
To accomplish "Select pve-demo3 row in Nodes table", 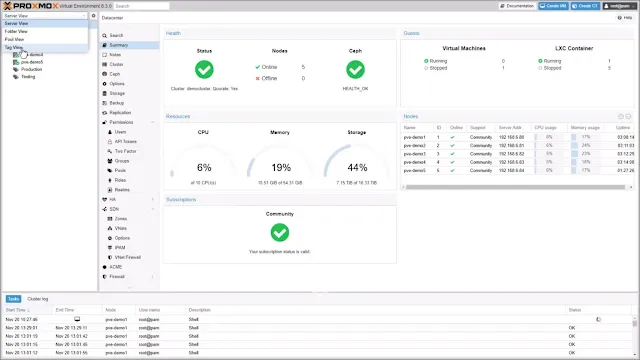I will coord(517,154).
